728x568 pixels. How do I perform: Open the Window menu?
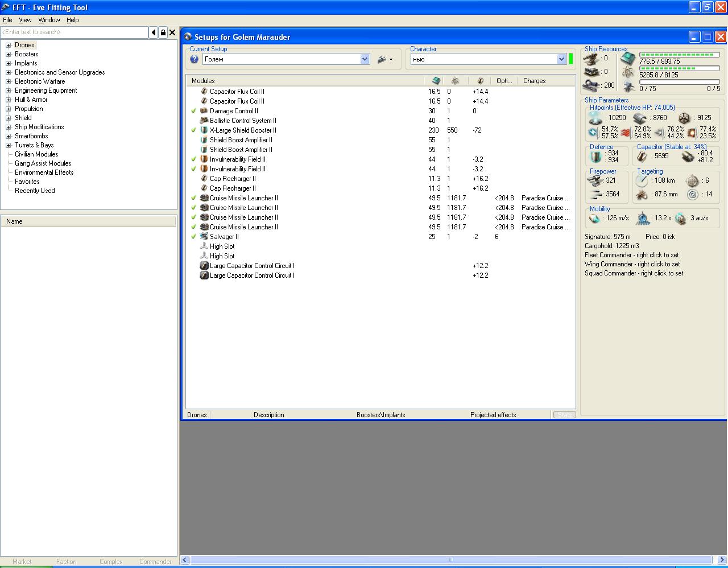pyautogui.click(x=49, y=20)
